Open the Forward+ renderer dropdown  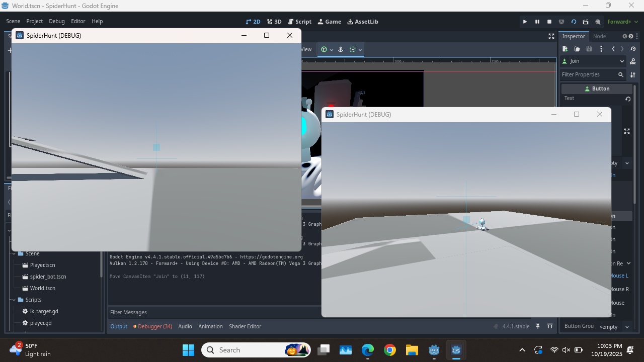[622, 22]
